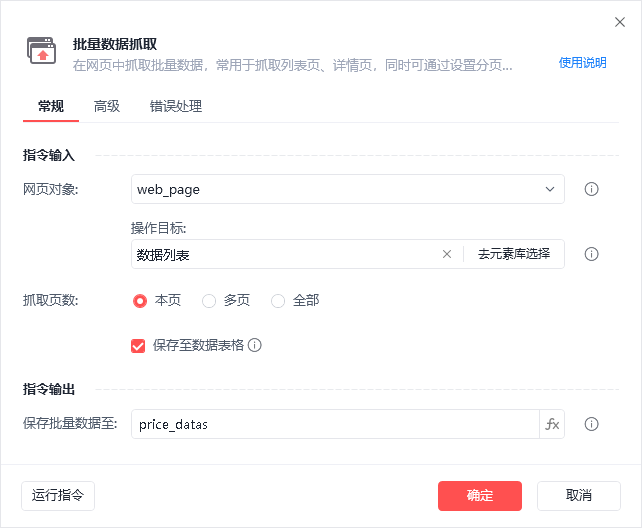The width and height of the screenshot is (642, 528).
Task: Click info icon beside 操作目标 field
Action: coord(591,254)
